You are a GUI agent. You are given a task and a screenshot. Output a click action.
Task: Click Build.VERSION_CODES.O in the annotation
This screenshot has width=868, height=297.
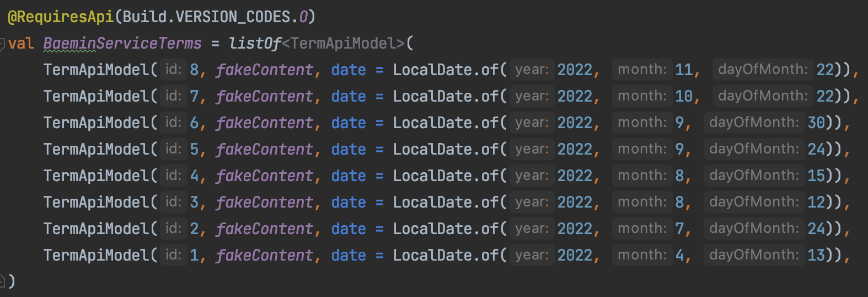coord(215,17)
